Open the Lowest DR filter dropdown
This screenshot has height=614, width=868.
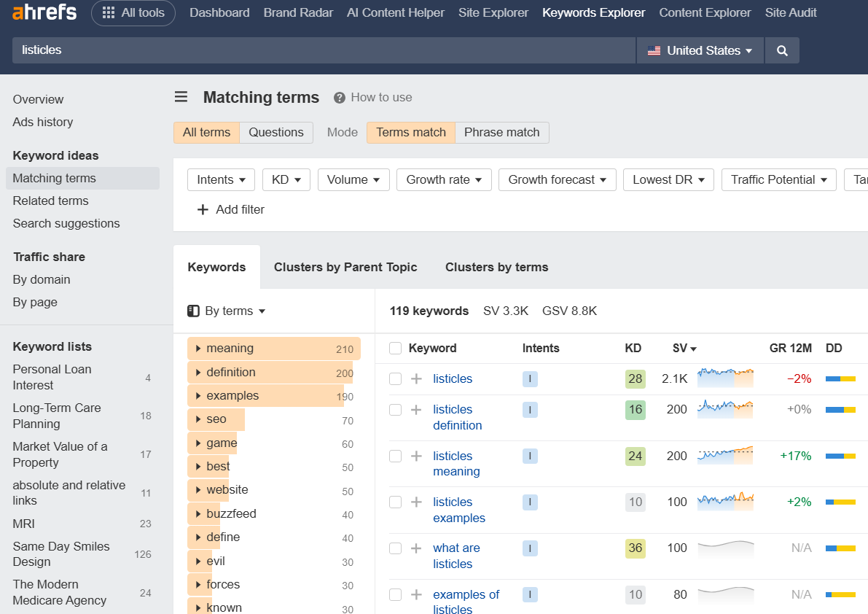[x=669, y=180]
